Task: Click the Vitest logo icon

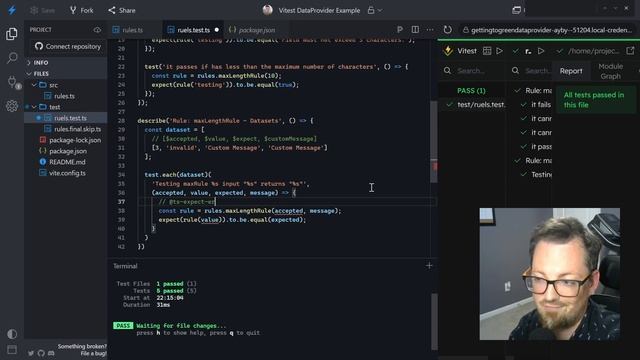Action: pyautogui.click(x=448, y=51)
